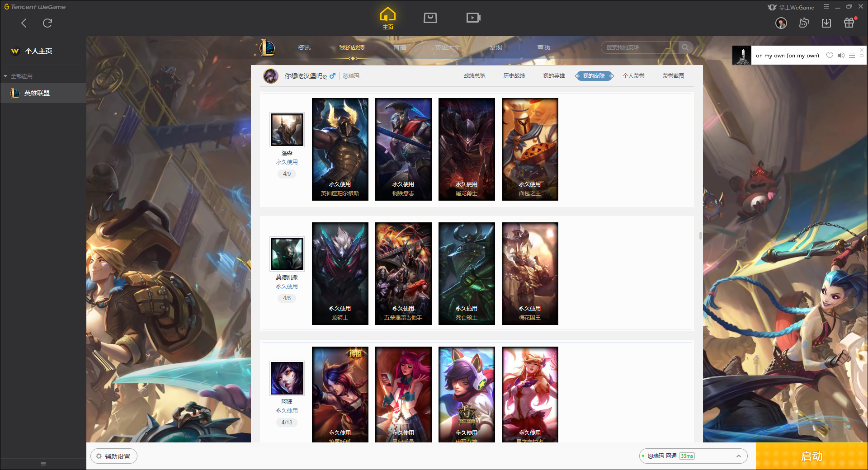Open the hamburger menu in the title bar

tap(826, 7)
